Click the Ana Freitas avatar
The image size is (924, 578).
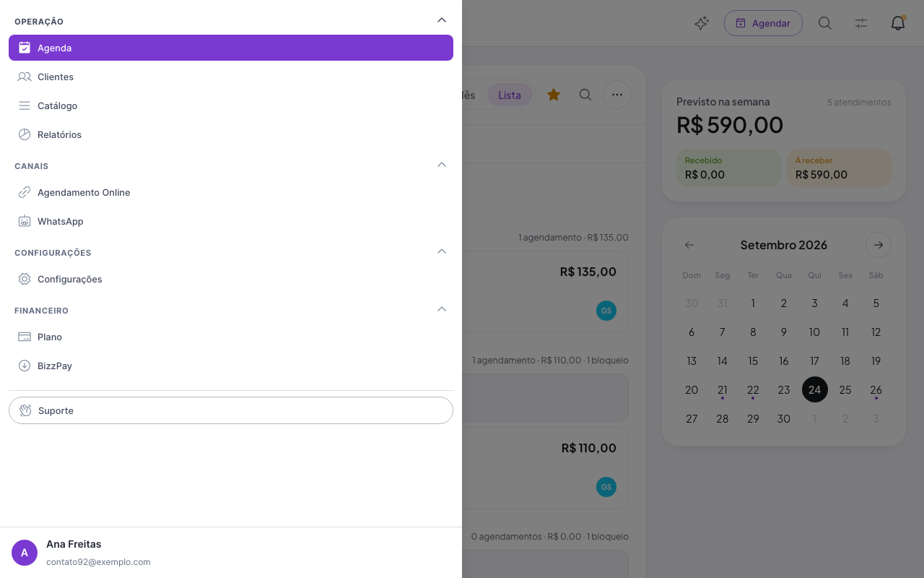pyautogui.click(x=25, y=553)
